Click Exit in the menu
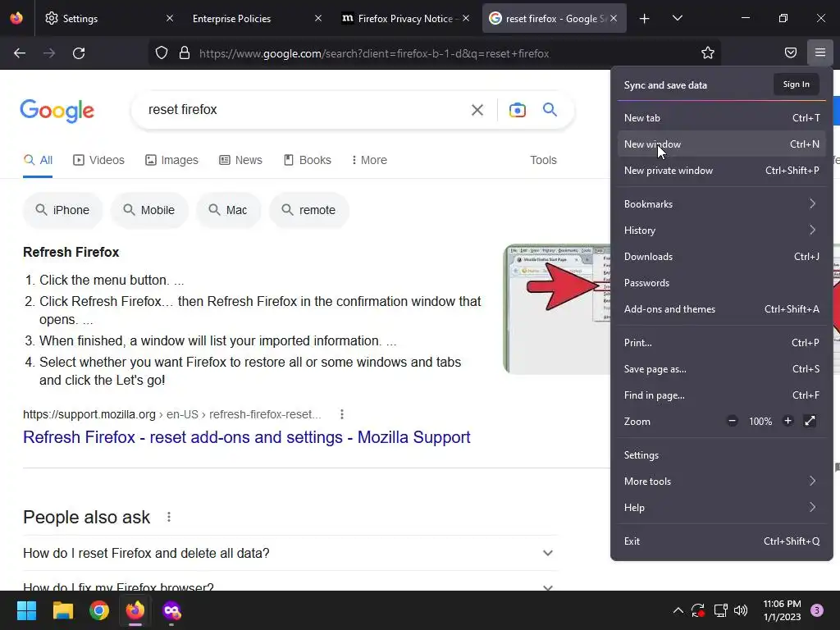 click(x=722, y=541)
